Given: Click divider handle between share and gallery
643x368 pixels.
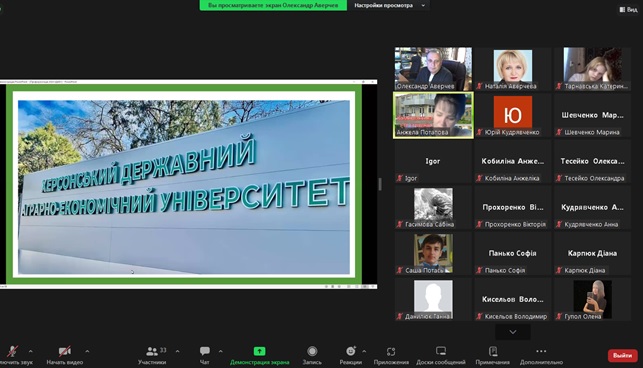Looking at the screenshot, I should 380,184.
